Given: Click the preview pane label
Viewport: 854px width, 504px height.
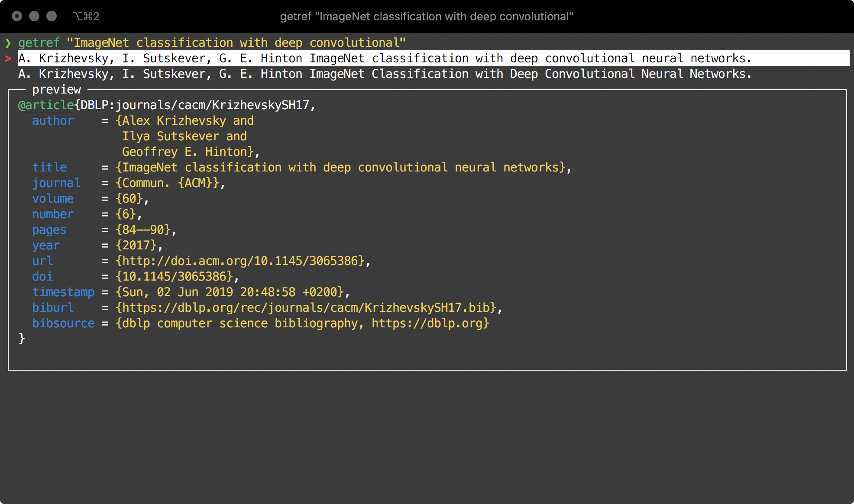Looking at the screenshot, I should click(56, 90).
